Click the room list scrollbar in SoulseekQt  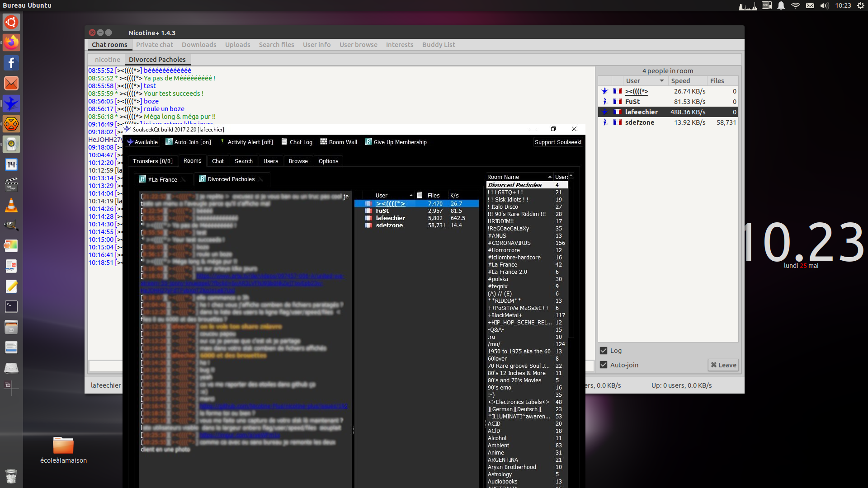pos(571,258)
